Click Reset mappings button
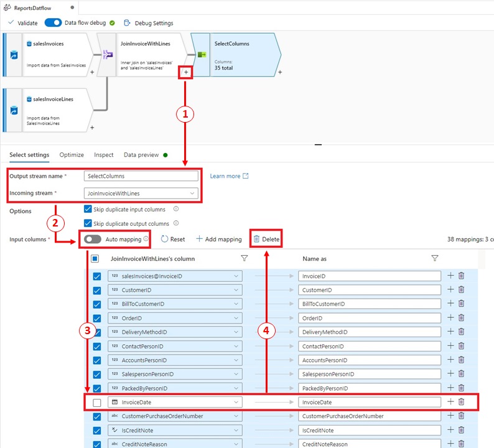This screenshot has height=448, width=494. tap(173, 239)
